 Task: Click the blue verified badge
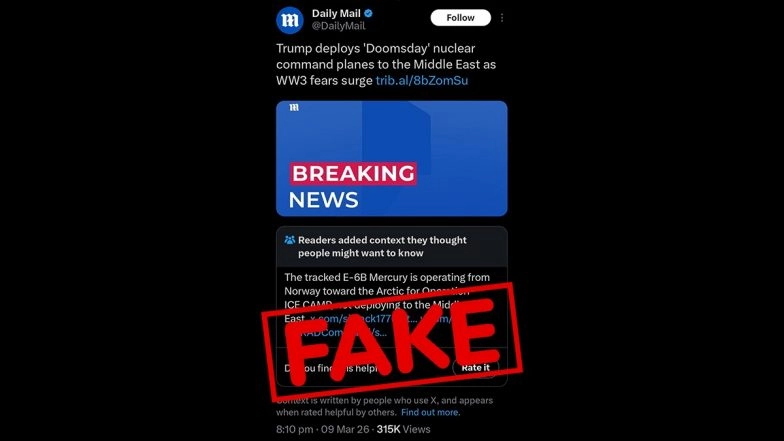pyautogui.click(x=368, y=14)
